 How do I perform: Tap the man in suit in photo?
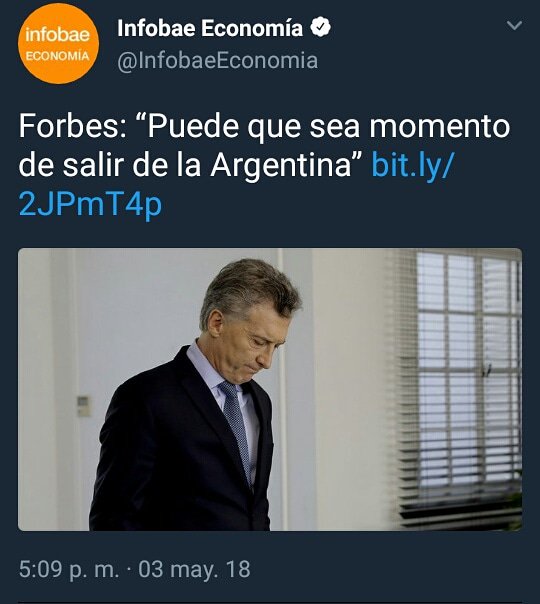[x=195, y=397]
